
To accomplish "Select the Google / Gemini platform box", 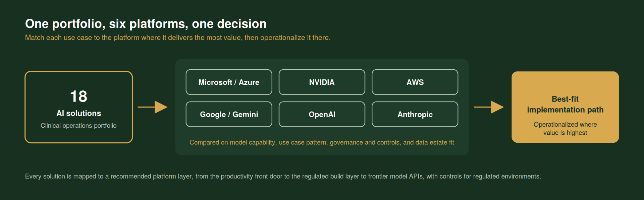I will [229, 114].
